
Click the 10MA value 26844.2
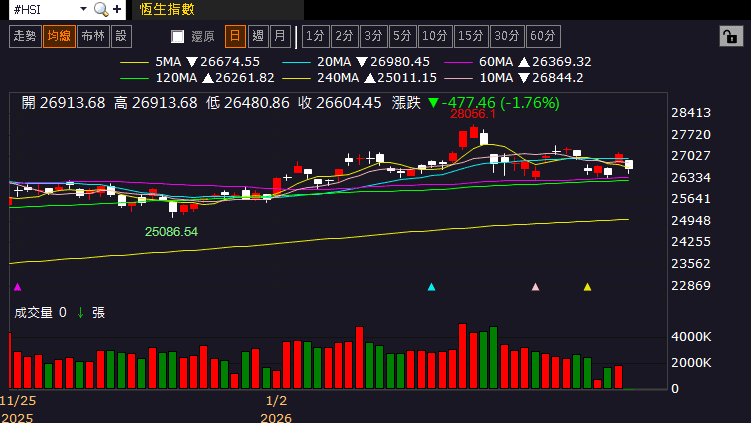[x=558, y=78]
